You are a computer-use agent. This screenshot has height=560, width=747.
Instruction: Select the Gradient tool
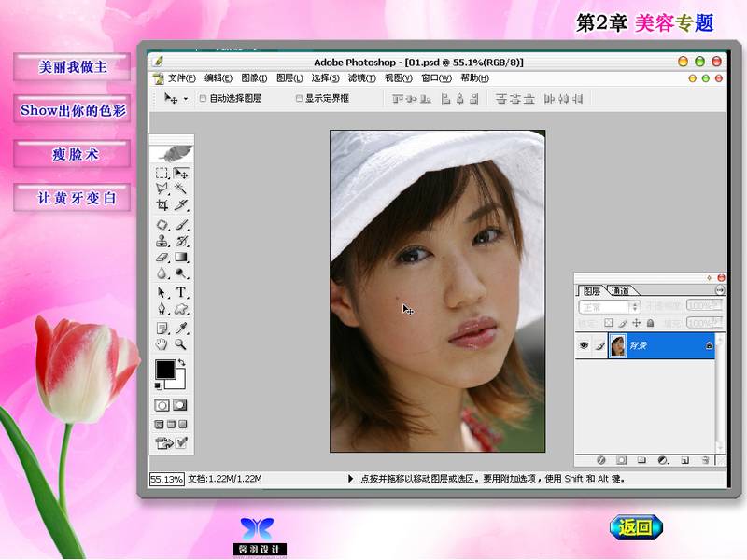coord(181,258)
